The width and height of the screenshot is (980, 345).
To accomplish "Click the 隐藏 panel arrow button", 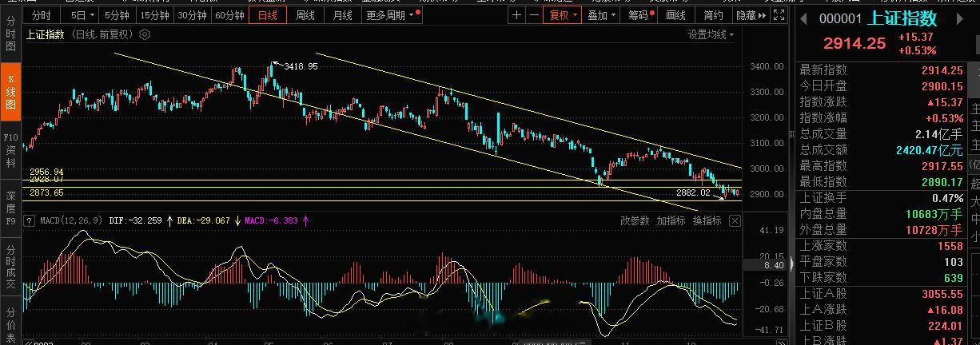I will point(752,15).
